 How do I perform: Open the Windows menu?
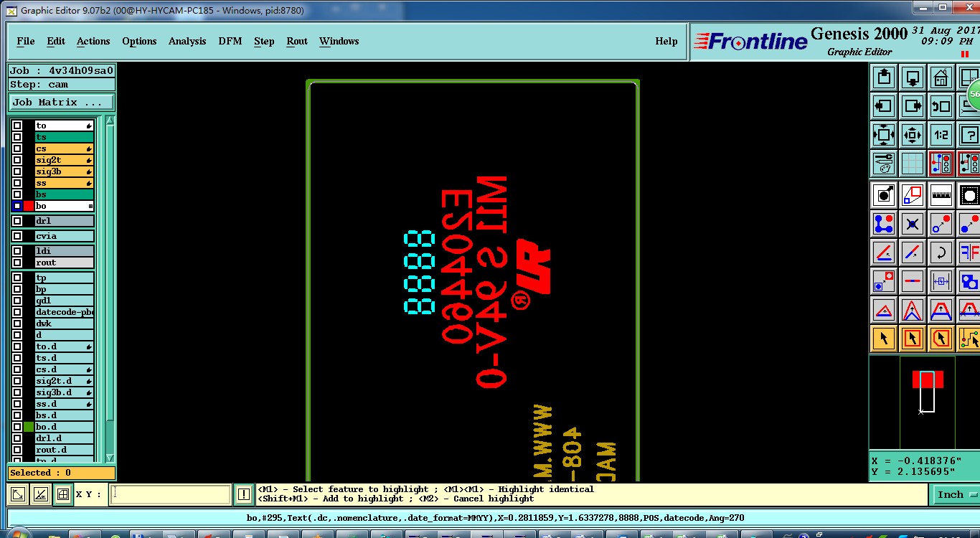point(339,41)
